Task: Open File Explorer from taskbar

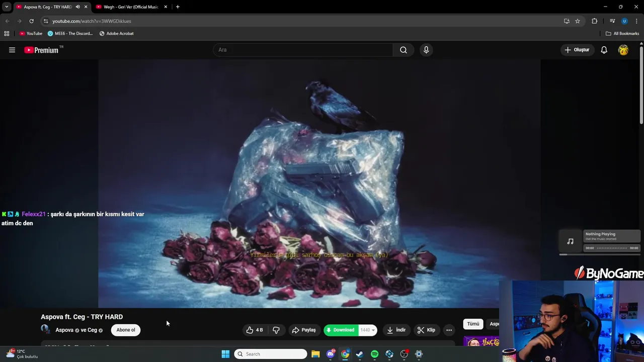Action: (315, 354)
